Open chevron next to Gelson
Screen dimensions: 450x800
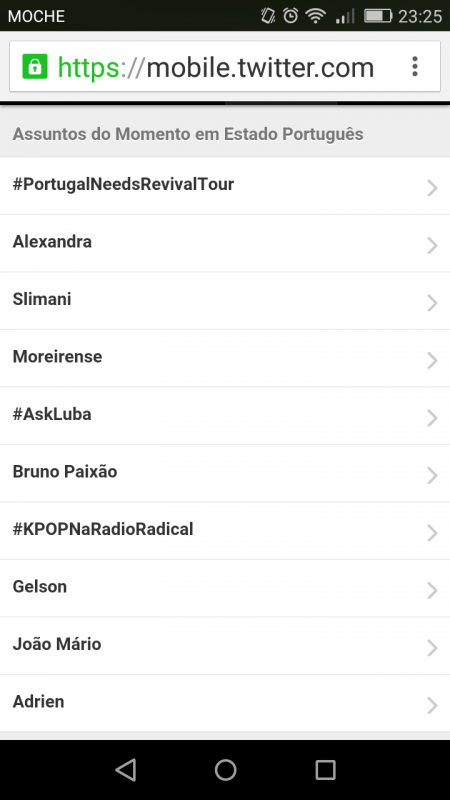432,591
